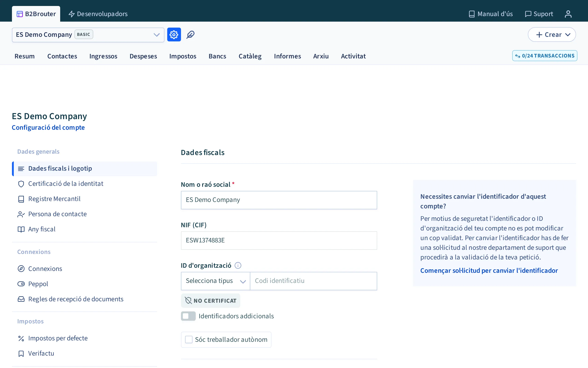Screen dimensions: 588x368
Task: Select Registre Mercantil in sidebar
Action: pyautogui.click(x=85, y=199)
